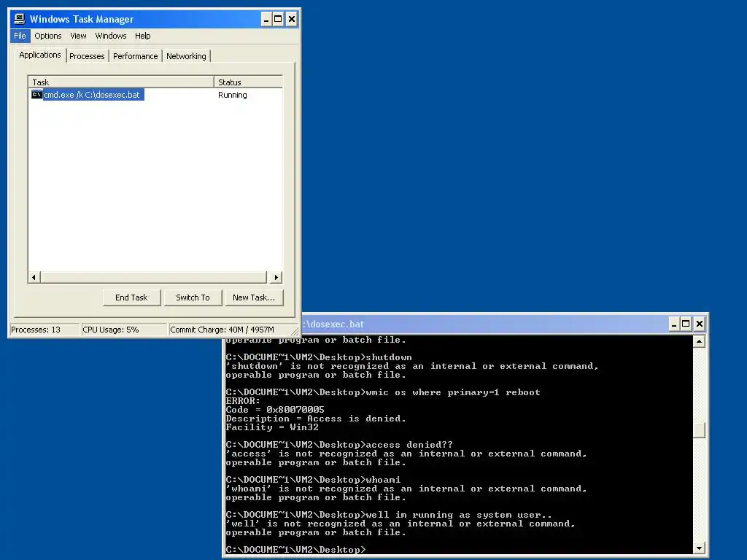Click the console line ending in running as system user..
This screenshot has height=560, width=747.
click(389, 515)
